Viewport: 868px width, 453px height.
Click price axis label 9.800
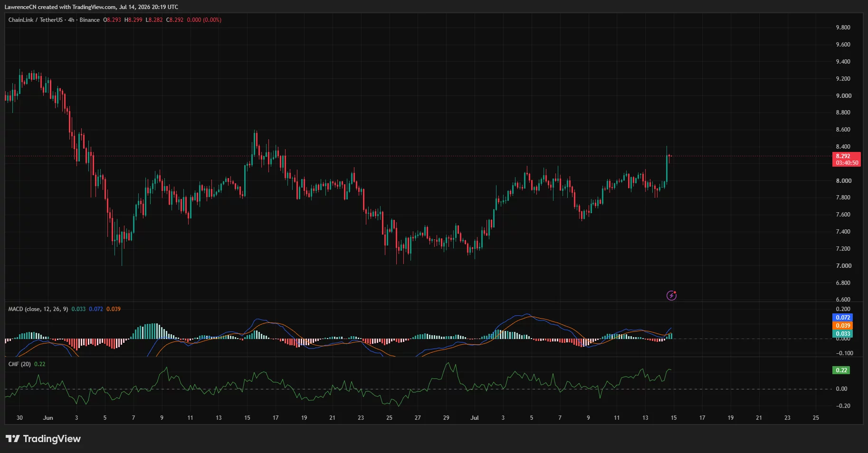coord(843,28)
